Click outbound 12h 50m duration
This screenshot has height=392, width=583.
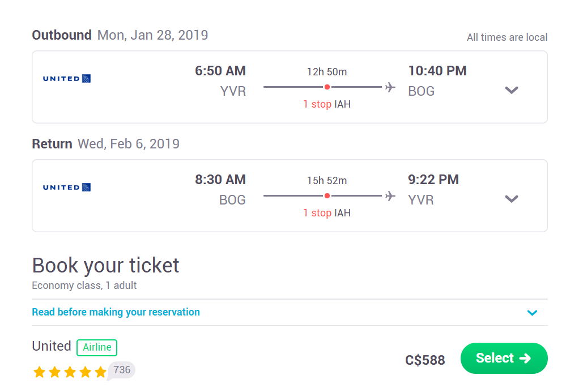coord(327,72)
